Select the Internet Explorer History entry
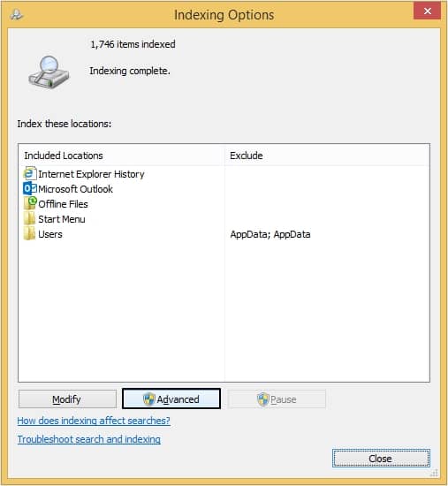 pos(91,174)
